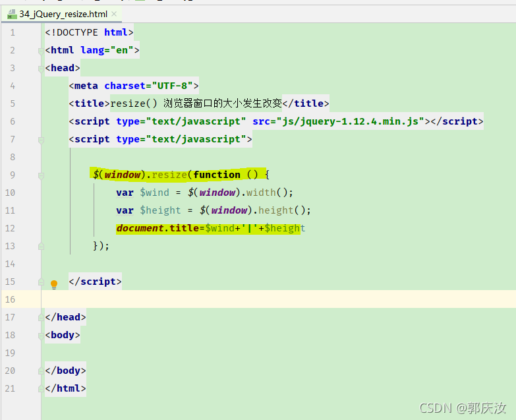Screen dimensions: 516x420
Task: Click the lang="en" attribute
Action: (x=107, y=50)
